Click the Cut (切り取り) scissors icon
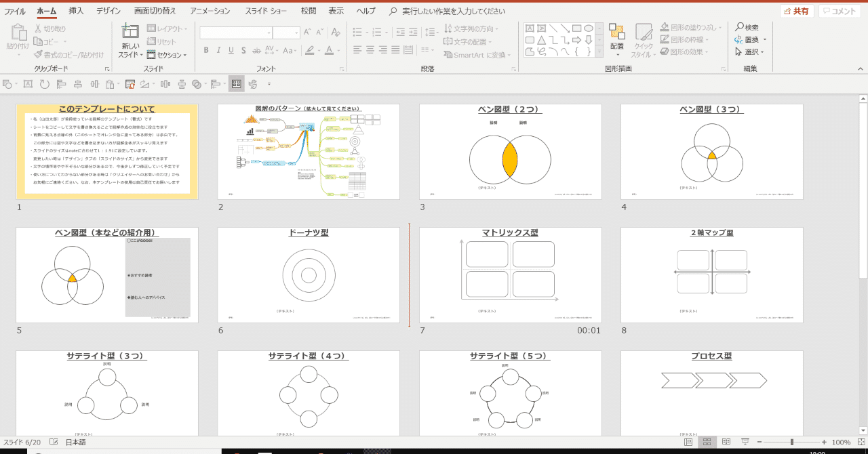 click(x=39, y=28)
